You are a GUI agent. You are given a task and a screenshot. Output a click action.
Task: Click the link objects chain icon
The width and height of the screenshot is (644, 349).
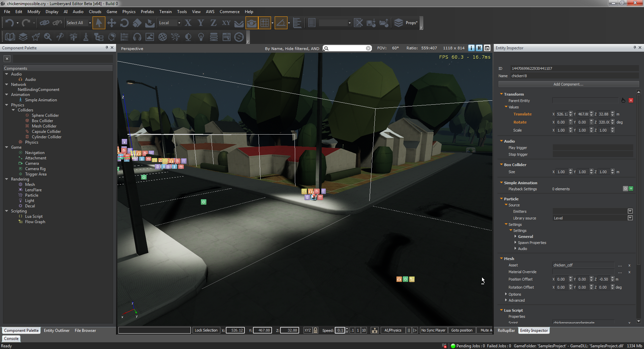(x=44, y=23)
